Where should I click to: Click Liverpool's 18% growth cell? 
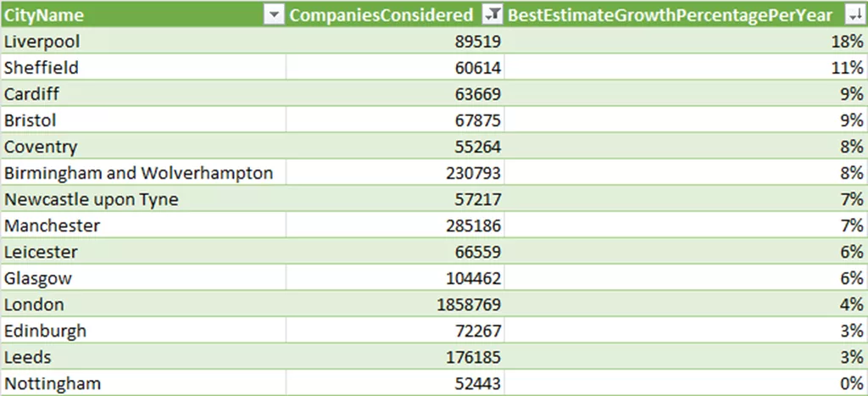686,42
